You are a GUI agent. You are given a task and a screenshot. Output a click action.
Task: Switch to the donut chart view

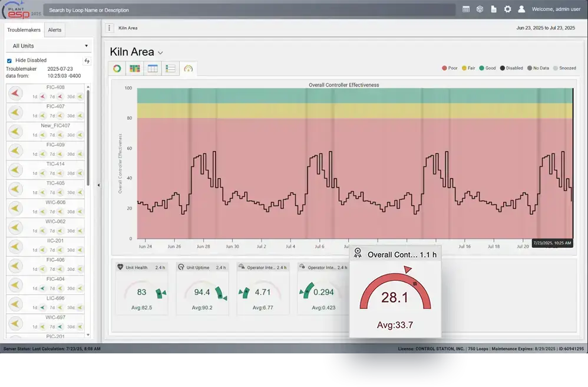[x=117, y=68]
